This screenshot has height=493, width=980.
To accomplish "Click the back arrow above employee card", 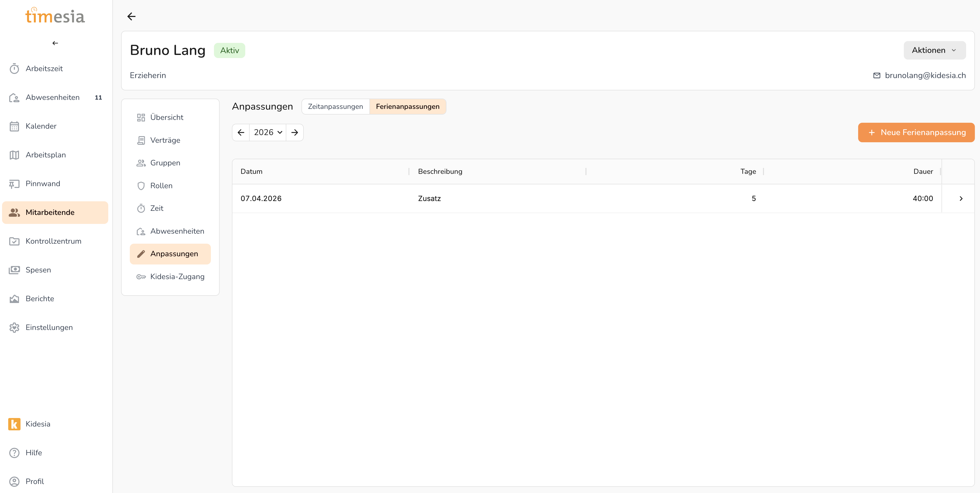I will click(131, 16).
